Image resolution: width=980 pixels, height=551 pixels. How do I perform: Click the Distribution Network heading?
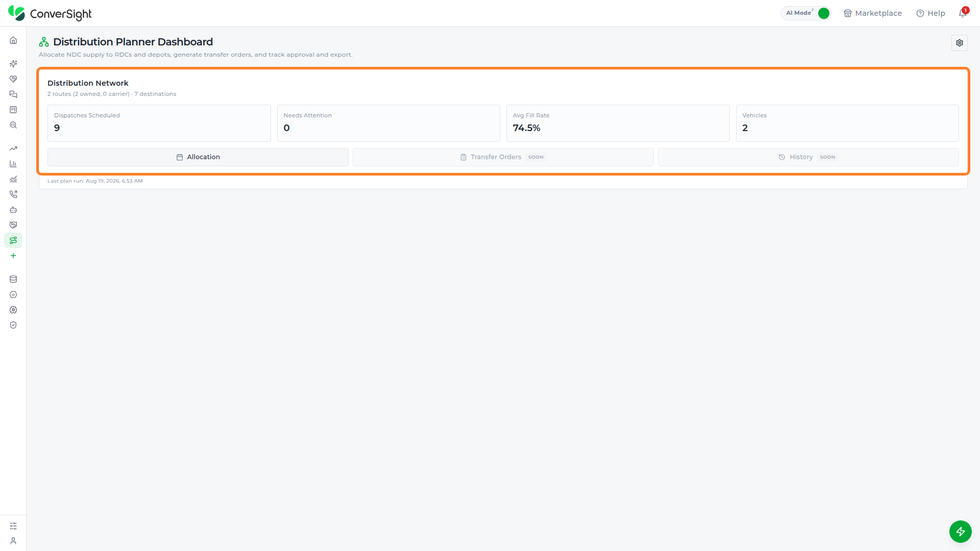point(88,83)
